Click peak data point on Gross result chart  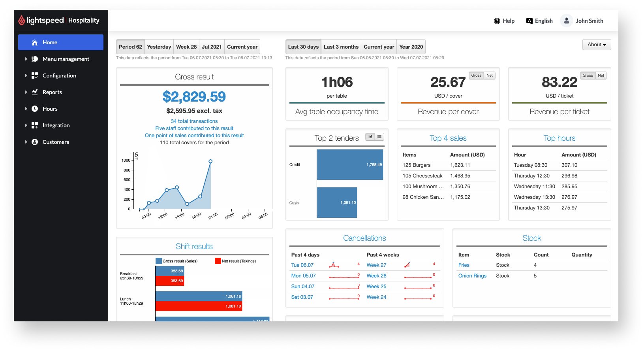(x=210, y=161)
